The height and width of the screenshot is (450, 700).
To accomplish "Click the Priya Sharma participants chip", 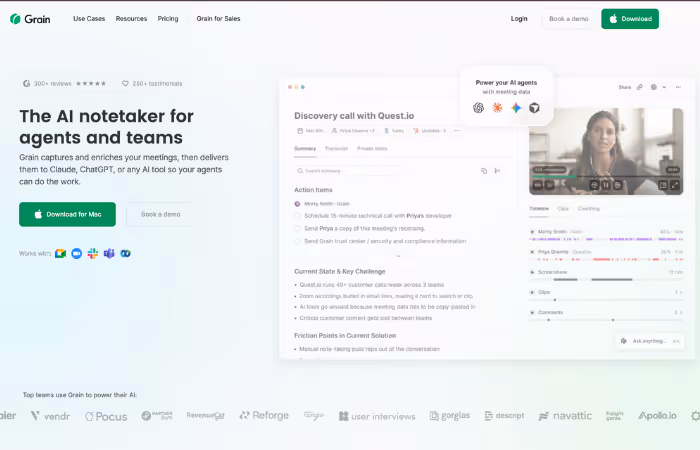I will coord(353,131).
